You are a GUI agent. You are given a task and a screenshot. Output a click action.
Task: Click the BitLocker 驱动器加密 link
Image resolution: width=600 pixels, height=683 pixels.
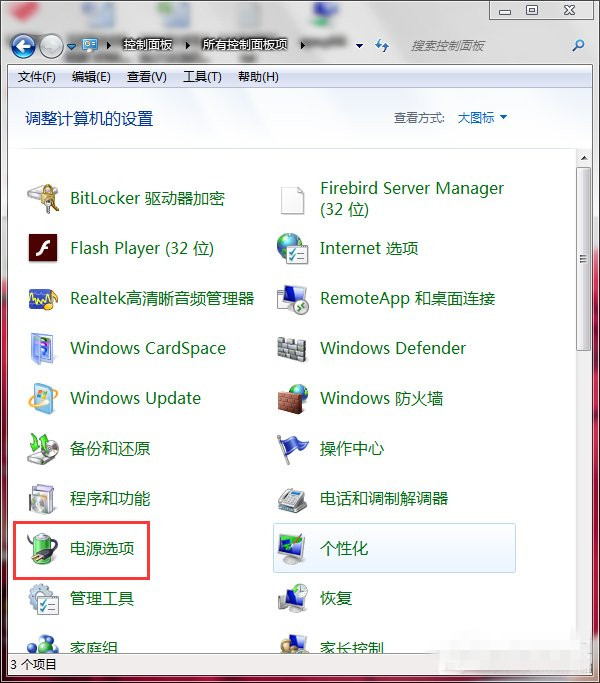[x=148, y=199]
